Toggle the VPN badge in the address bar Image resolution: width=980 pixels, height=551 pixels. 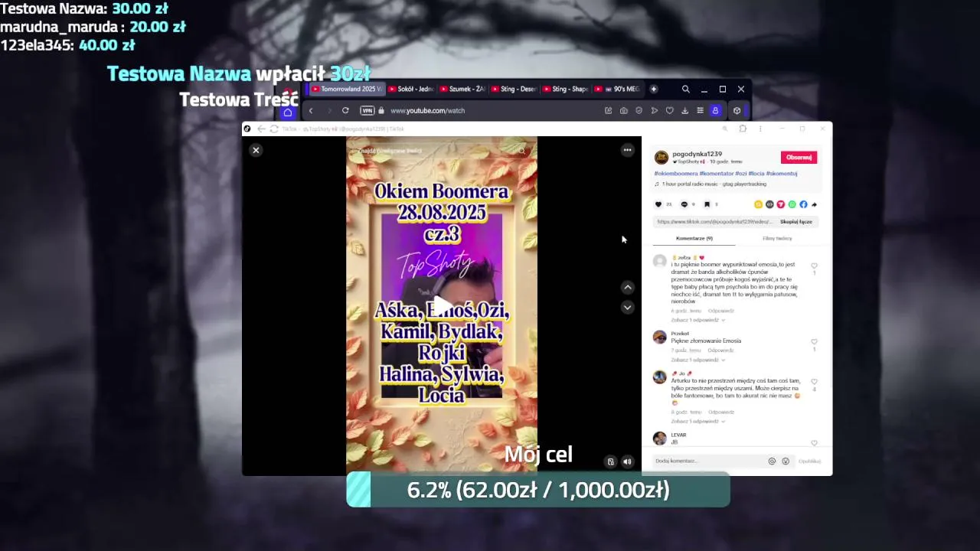(x=367, y=111)
